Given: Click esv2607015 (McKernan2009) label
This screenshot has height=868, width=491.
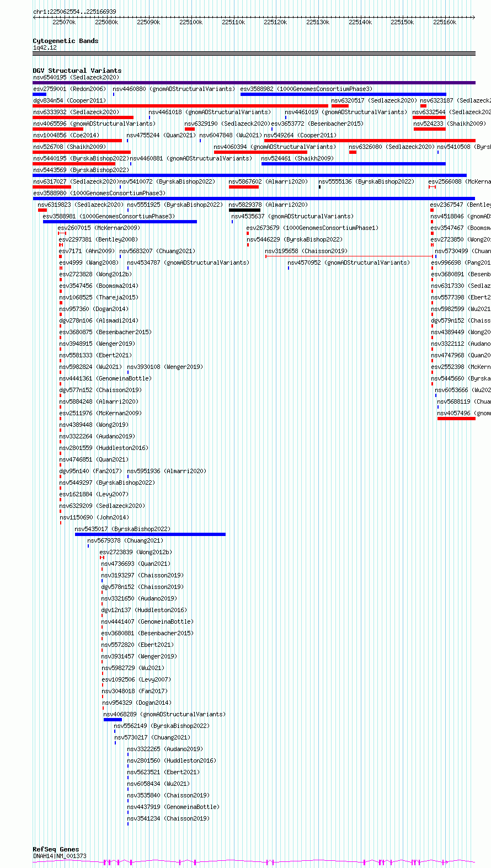Looking at the screenshot, I should [x=99, y=228].
